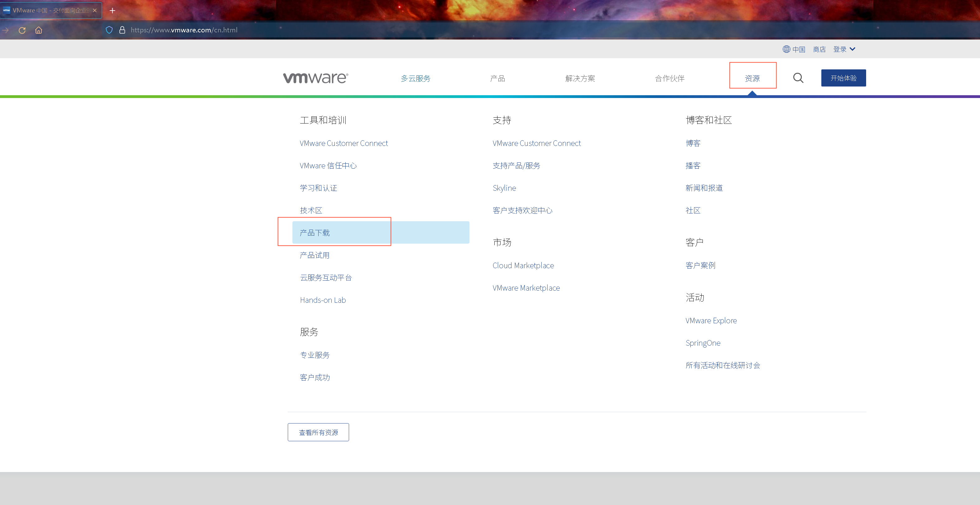Image resolution: width=980 pixels, height=505 pixels.
Task: Collapse the 资源 menu
Action: tap(752, 78)
